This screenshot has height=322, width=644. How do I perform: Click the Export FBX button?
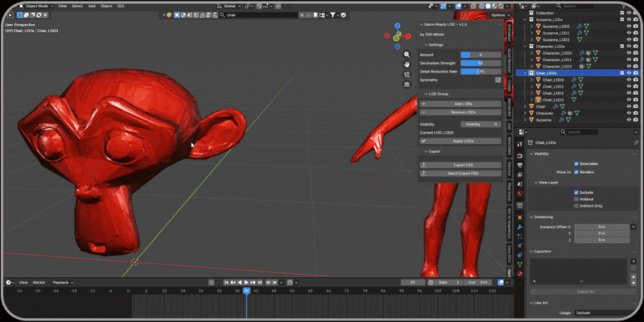tap(460, 165)
